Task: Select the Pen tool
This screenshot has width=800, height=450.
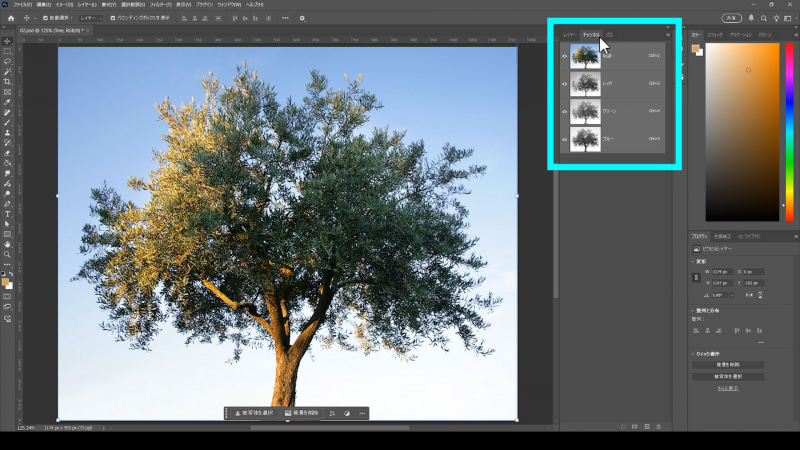Action: coord(7,204)
